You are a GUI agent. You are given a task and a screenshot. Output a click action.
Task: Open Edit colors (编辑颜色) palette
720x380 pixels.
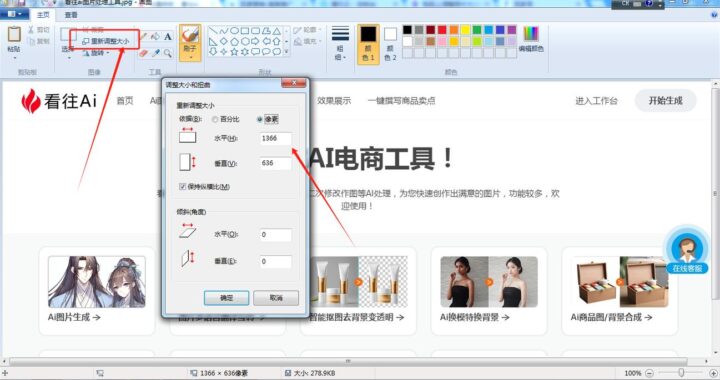(x=531, y=39)
